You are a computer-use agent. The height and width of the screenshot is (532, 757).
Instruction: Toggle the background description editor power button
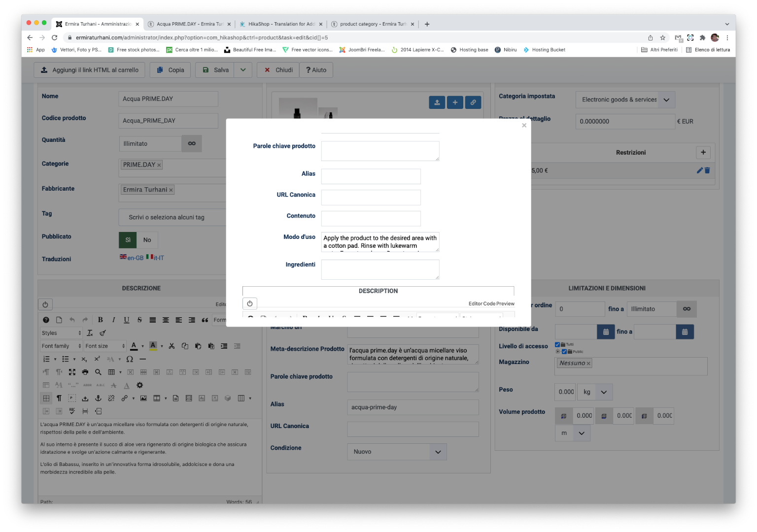tap(45, 304)
